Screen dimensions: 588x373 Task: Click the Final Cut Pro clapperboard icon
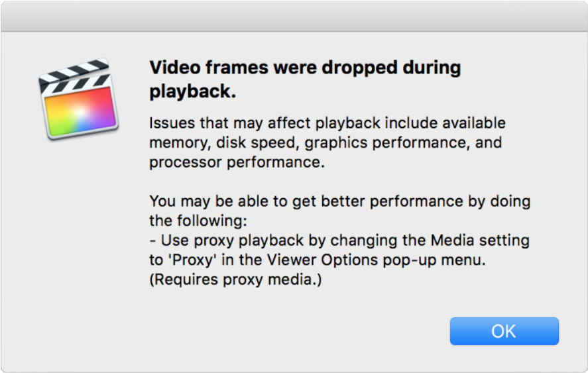pyautogui.click(x=78, y=99)
